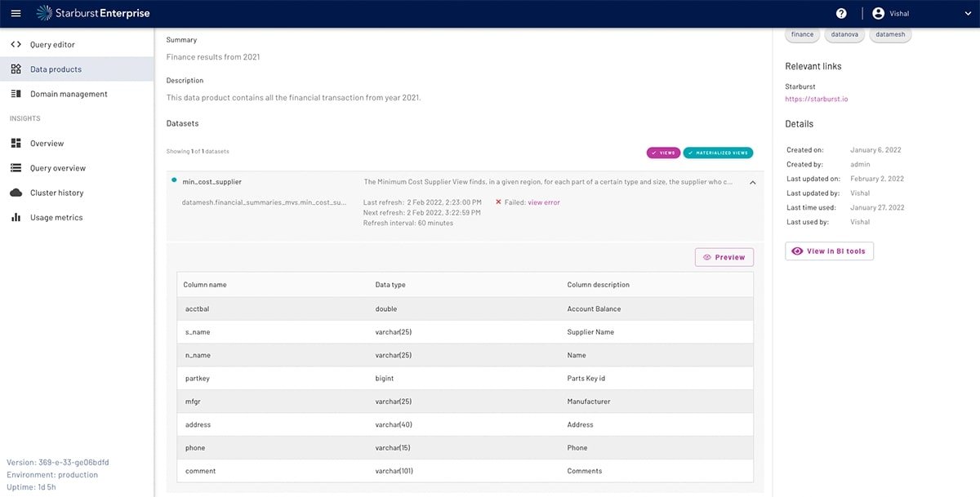Click the Vishal user avatar icon
The image size is (980, 497).
tap(879, 14)
